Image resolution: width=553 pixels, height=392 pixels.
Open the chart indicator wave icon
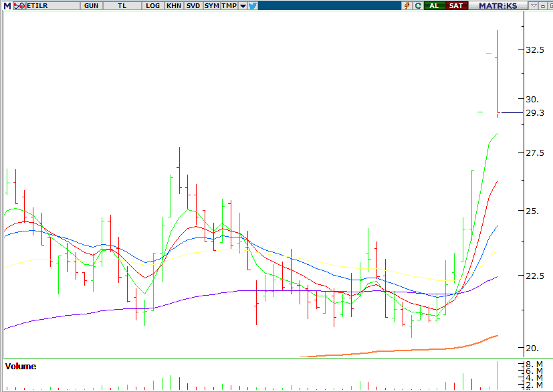click(x=19, y=5)
